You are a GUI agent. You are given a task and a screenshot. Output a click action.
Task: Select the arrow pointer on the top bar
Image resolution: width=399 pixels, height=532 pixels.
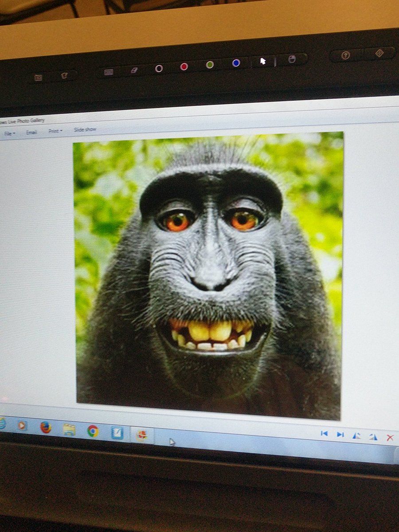263,61
